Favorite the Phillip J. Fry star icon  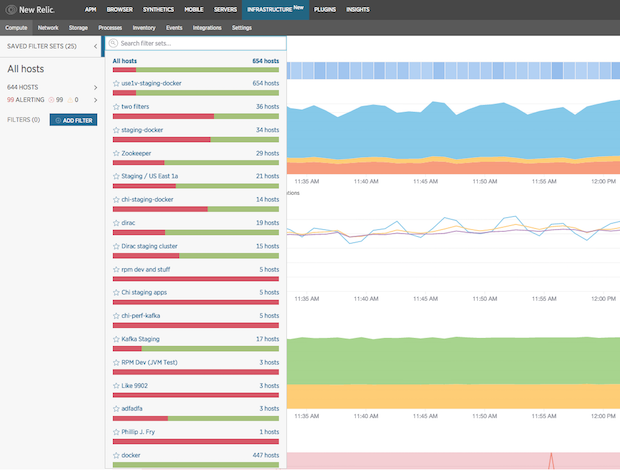(116, 432)
